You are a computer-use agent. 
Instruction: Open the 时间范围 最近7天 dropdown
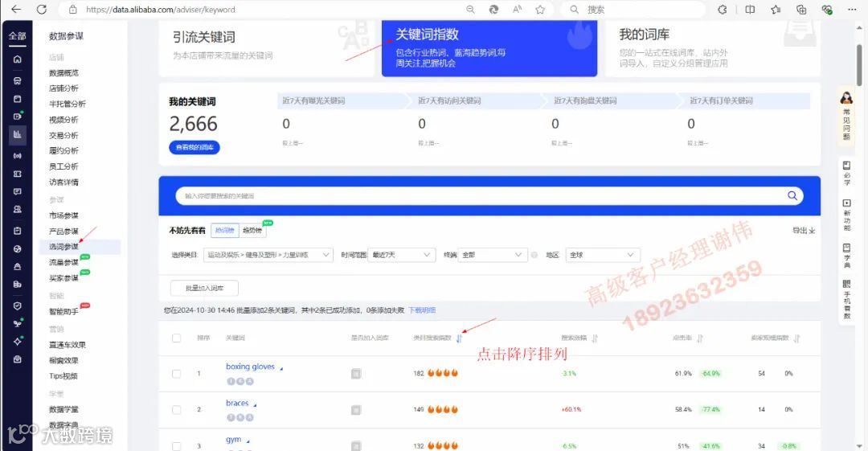(401, 255)
